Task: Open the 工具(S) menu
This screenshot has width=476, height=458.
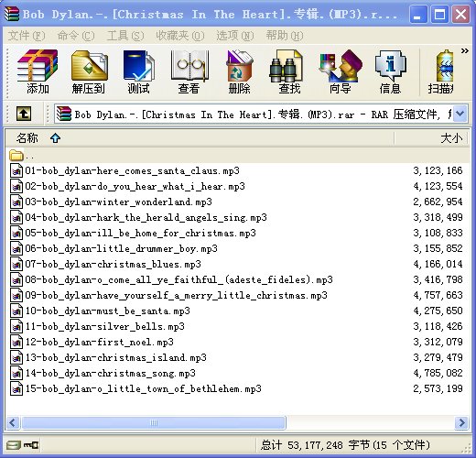Action: (x=125, y=36)
